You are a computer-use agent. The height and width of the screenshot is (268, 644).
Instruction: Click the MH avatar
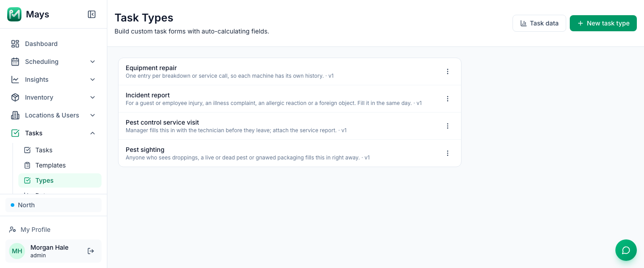(17, 251)
